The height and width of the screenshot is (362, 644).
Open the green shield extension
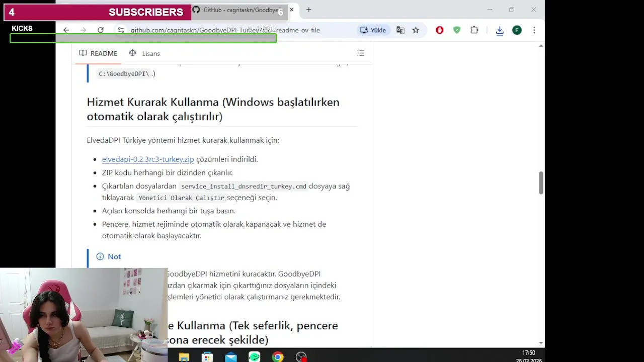click(x=457, y=30)
